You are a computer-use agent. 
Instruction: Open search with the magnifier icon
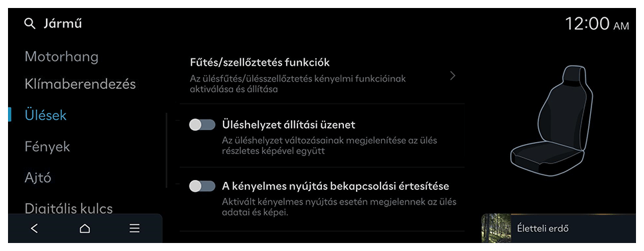click(x=29, y=24)
